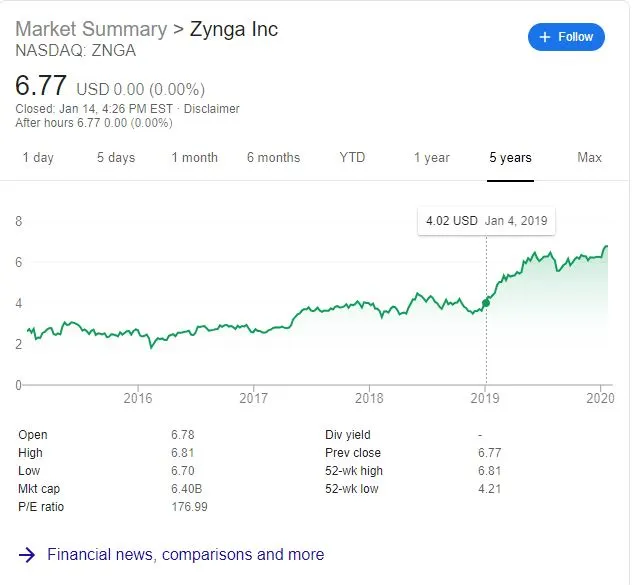Click the active 5 years tab
The image size is (635, 585).
tap(510, 158)
